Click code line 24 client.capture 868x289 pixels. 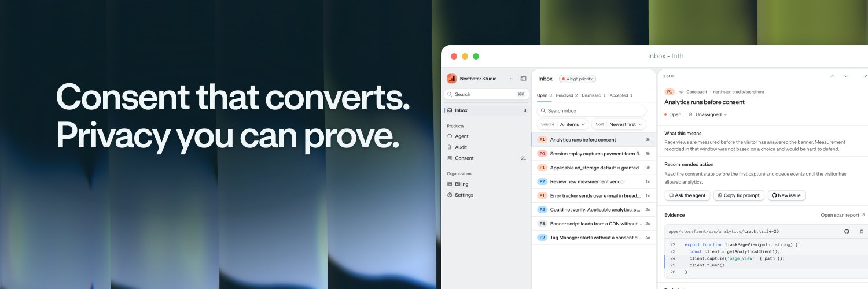tap(736, 258)
